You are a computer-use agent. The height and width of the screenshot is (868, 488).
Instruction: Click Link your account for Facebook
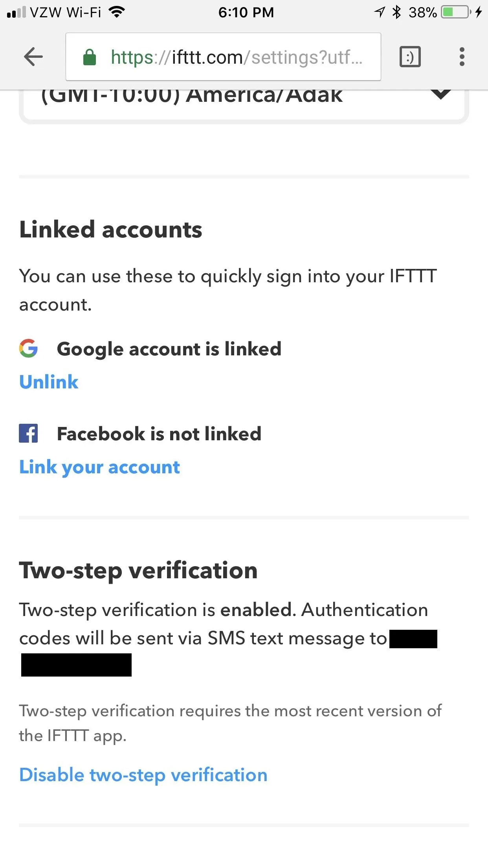coord(99,467)
